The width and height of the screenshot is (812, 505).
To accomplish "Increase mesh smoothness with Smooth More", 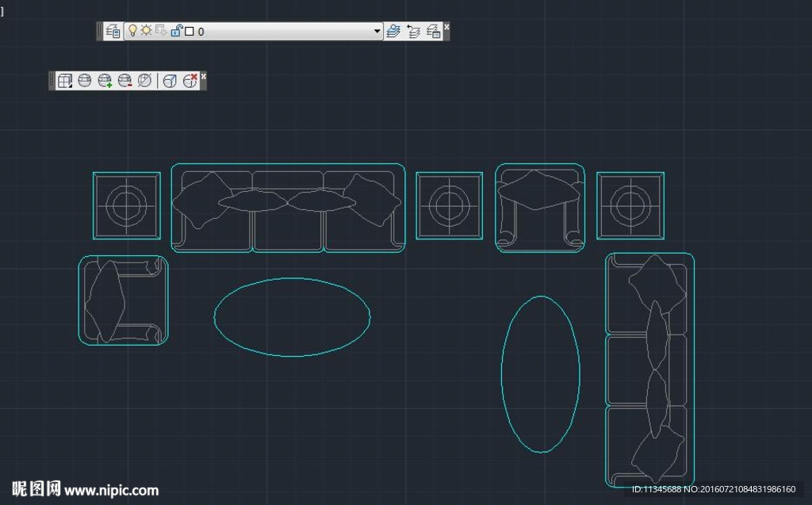I will coord(105,80).
